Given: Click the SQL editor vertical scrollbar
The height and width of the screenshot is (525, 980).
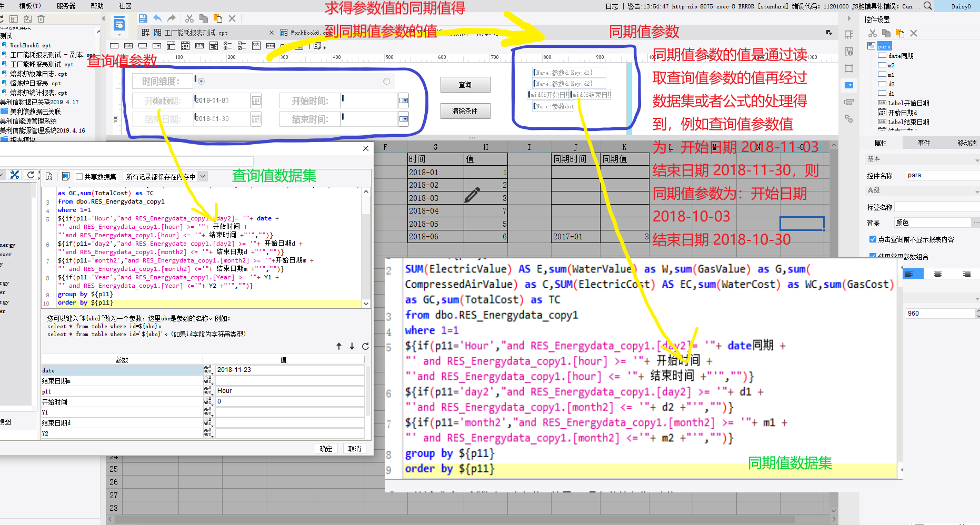Looking at the screenshot, I should (x=366, y=247).
